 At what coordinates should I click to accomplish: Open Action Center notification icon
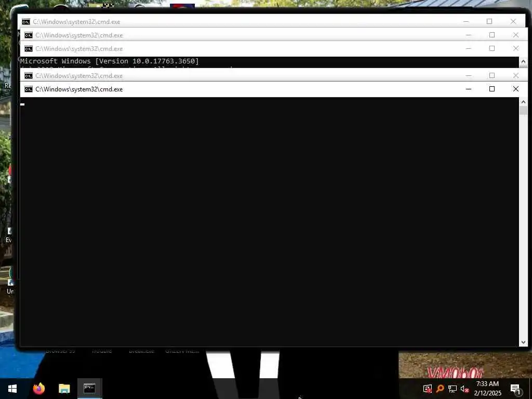click(515, 389)
